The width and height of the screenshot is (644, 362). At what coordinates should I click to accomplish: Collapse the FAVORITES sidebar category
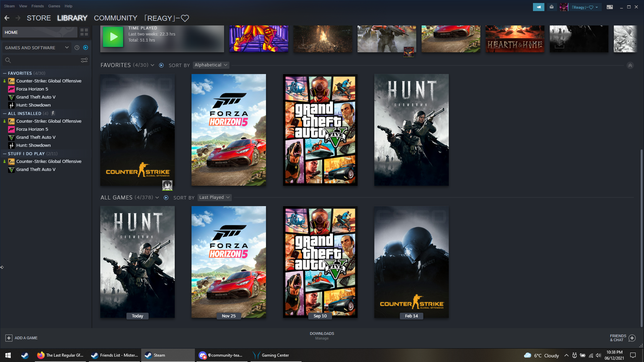point(5,73)
